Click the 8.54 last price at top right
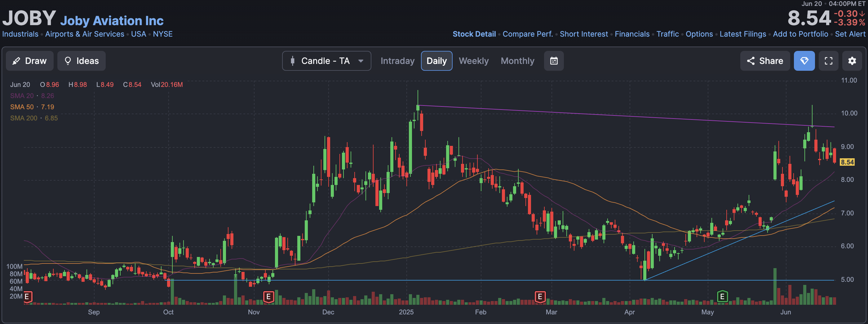Screen dimensions: 868x324 (809, 18)
